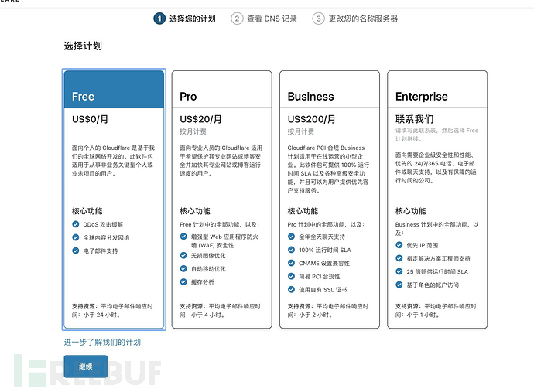This screenshot has width=534, height=392.
Task: Select the Free plan card header
Action: [114, 90]
